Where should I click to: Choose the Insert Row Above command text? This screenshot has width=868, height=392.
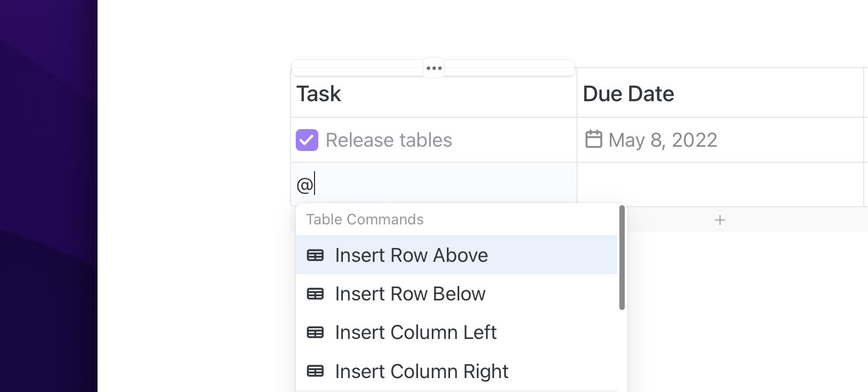(x=411, y=255)
